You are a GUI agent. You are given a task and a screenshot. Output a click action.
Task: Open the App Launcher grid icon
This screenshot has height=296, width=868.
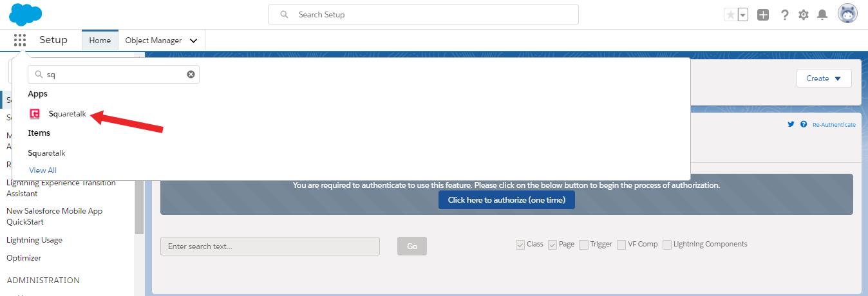coord(20,41)
